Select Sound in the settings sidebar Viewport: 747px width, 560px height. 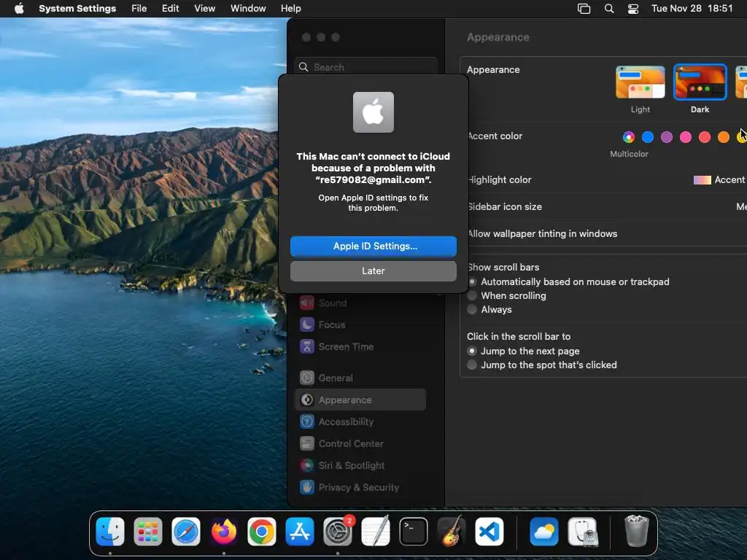pos(360,303)
